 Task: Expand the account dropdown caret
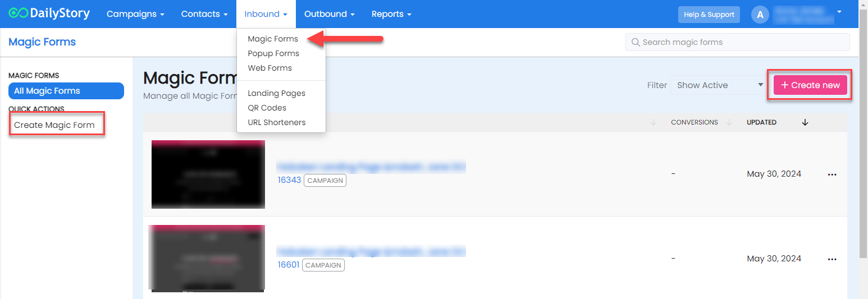click(839, 12)
